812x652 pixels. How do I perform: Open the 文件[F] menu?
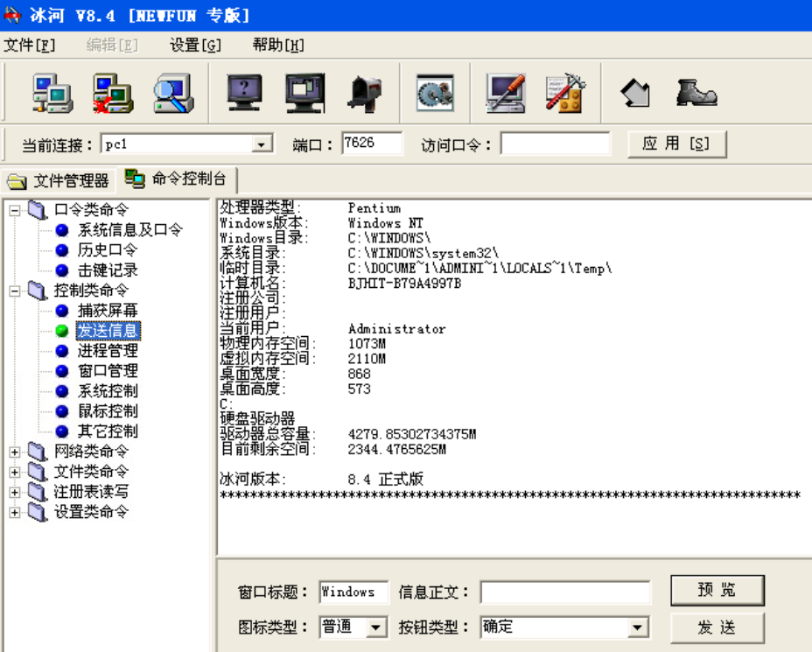tap(30, 46)
